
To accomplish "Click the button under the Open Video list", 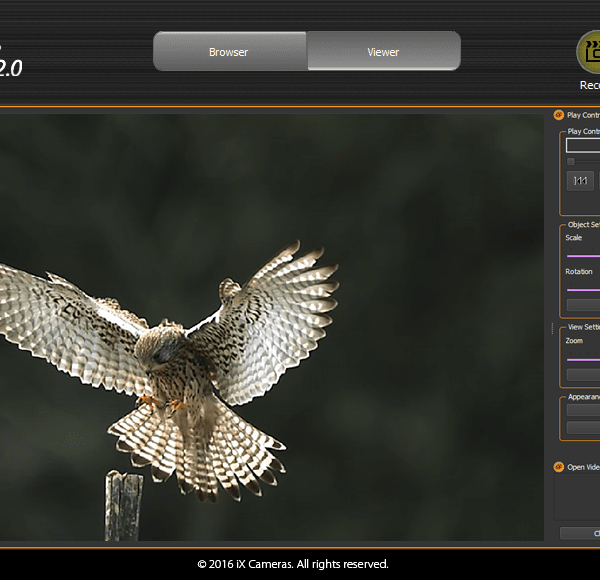I will pyautogui.click(x=580, y=533).
